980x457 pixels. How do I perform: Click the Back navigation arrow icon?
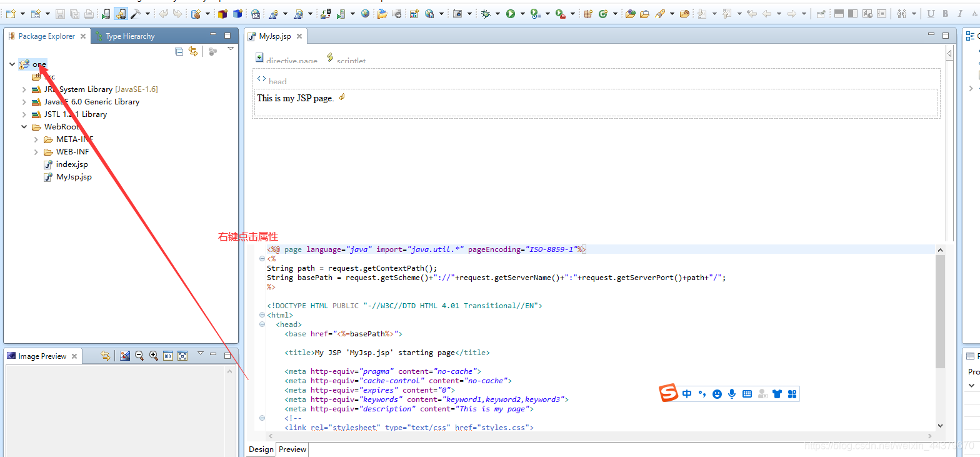pyautogui.click(x=766, y=14)
